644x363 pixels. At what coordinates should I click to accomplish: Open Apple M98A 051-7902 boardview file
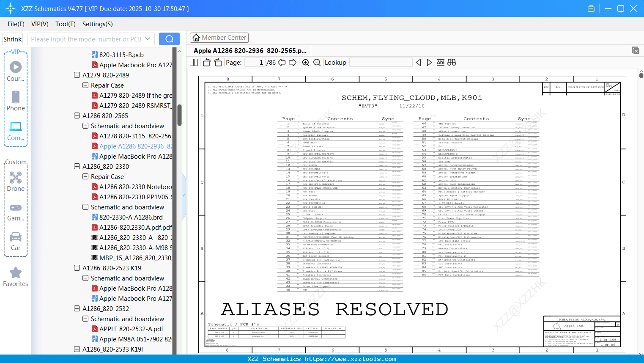click(132, 339)
